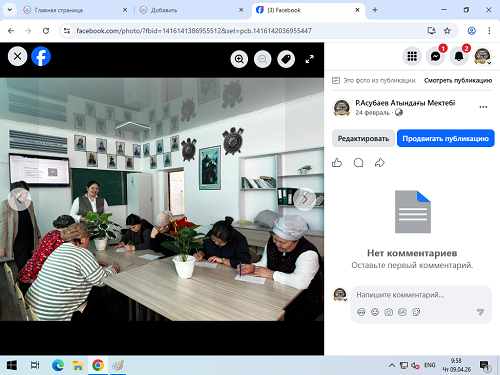Show hidden system tray icons
The width and height of the screenshot is (500, 375).
[x=392, y=366]
